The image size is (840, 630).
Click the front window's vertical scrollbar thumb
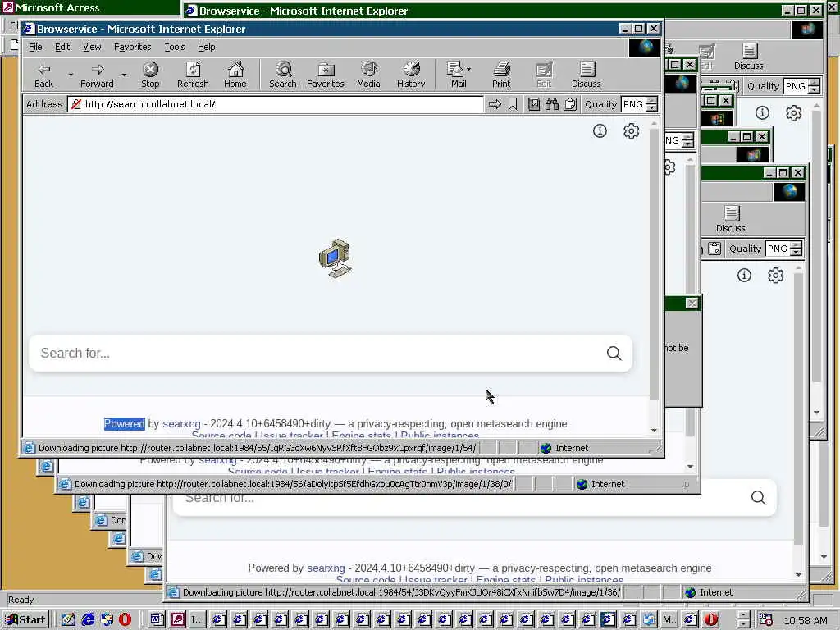point(654,263)
